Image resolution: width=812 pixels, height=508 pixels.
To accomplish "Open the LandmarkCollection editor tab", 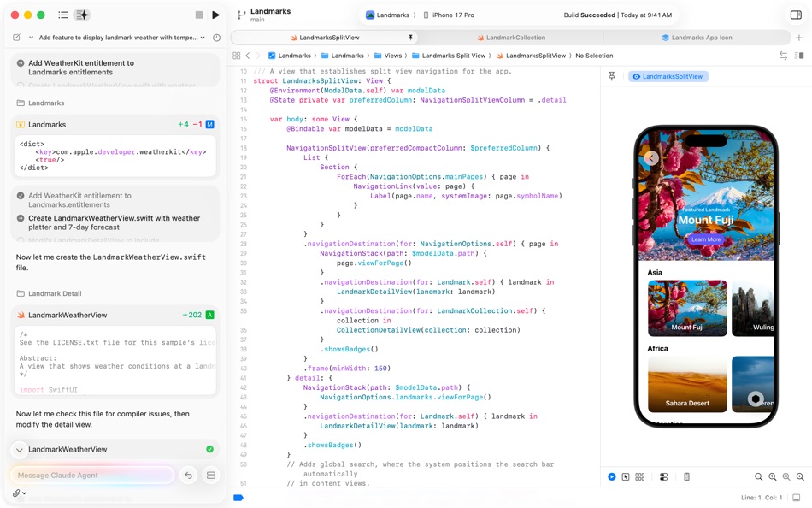I will (x=513, y=38).
